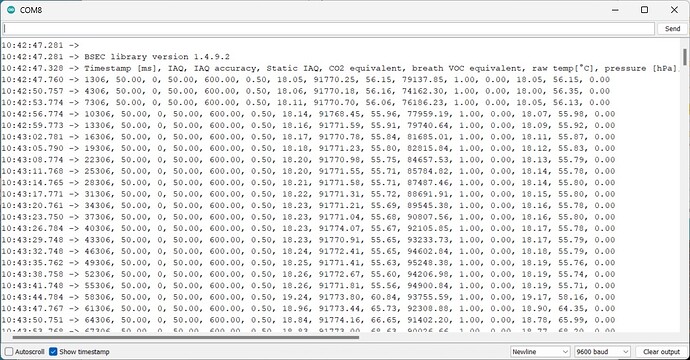Click the horizontal scrollbar thumb
This screenshot has height=360, width=690.
click(x=186, y=338)
